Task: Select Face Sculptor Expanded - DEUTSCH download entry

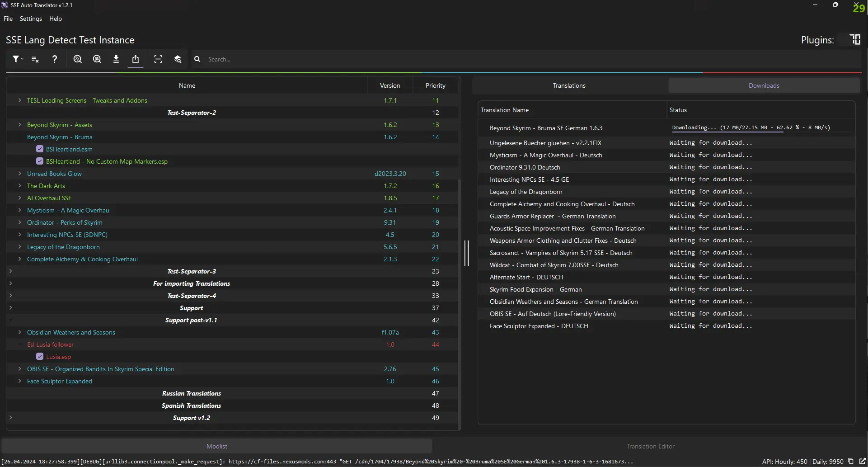Action: tap(666, 326)
